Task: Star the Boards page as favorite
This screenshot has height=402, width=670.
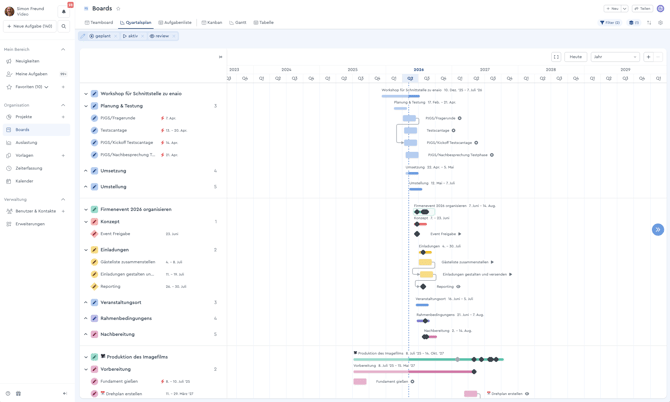Action: [118, 9]
